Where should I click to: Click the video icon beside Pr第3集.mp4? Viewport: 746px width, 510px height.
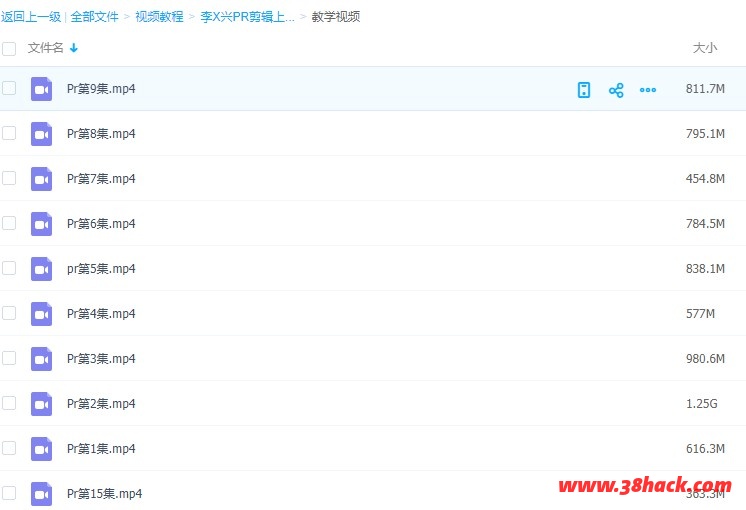click(41, 359)
